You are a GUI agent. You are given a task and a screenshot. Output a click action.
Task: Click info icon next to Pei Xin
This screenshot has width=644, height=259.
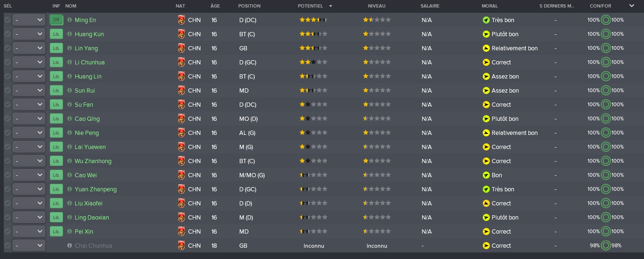[x=70, y=232]
